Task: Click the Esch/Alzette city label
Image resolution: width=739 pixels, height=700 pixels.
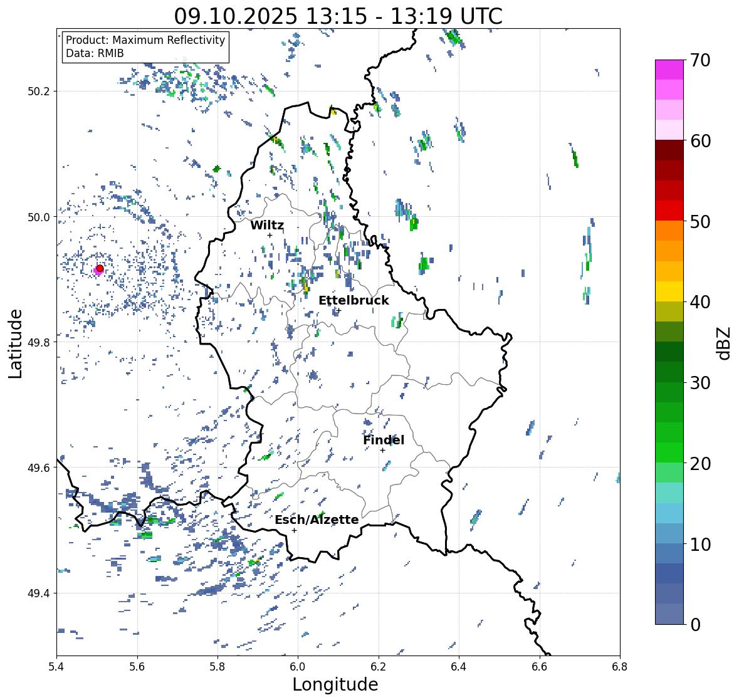Action: [317, 520]
